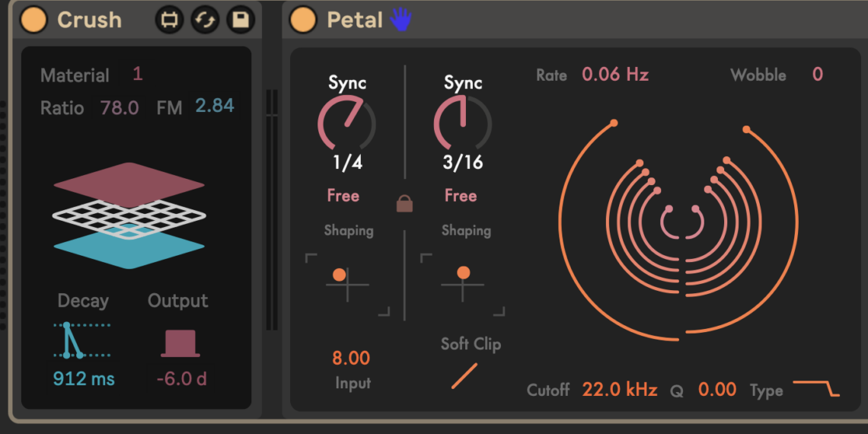Toggle the Petal device activator button

click(x=303, y=20)
